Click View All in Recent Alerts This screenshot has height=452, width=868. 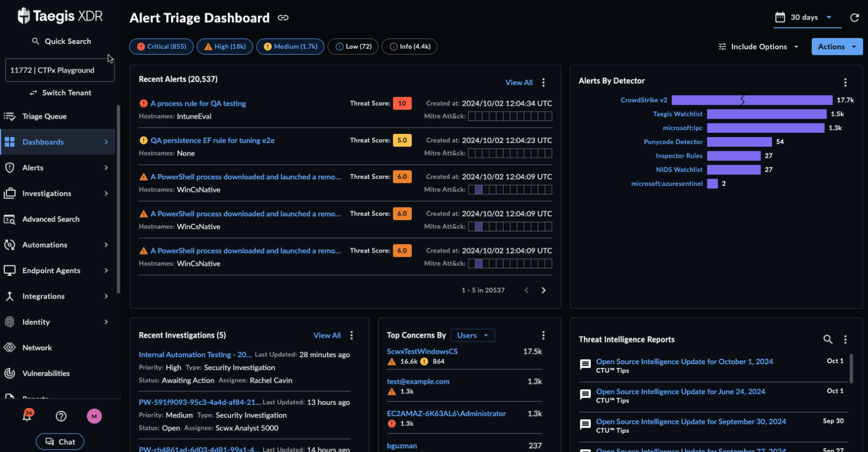pos(519,82)
